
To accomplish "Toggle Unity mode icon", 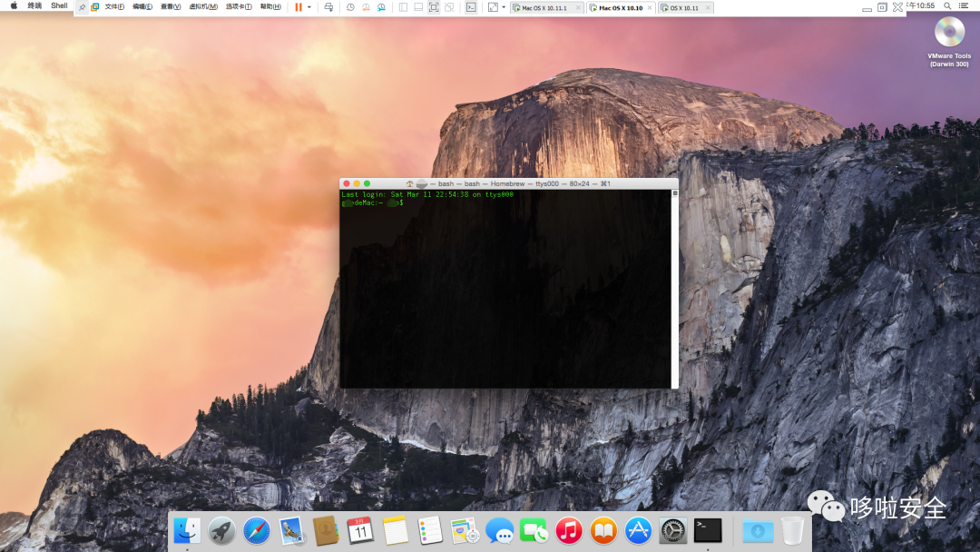I will [449, 7].
